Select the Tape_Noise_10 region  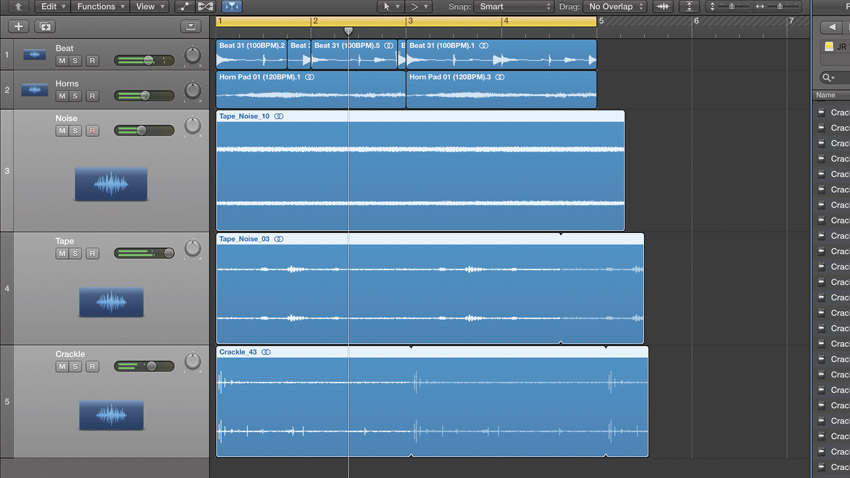[420, 170]
